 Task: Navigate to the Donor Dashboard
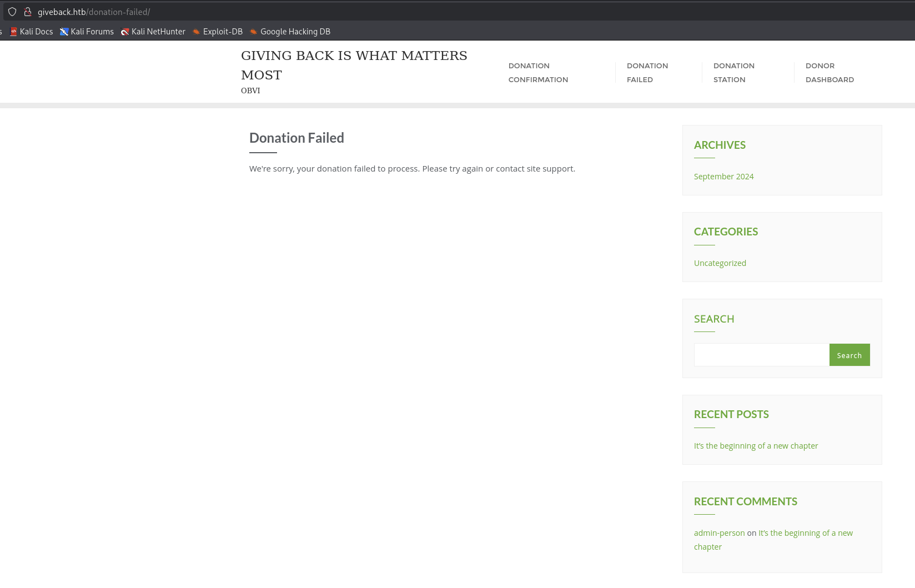click(829, 72)
